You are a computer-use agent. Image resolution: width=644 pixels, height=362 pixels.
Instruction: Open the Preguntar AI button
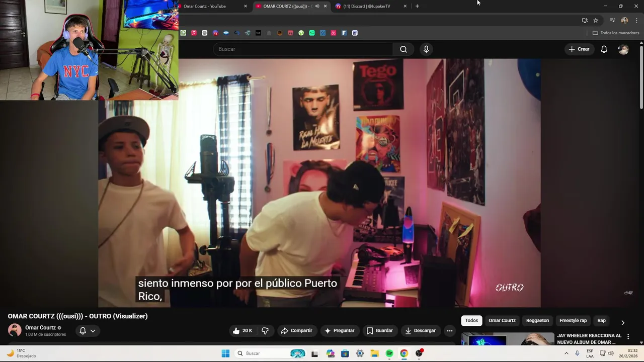[x=339, y=331]
